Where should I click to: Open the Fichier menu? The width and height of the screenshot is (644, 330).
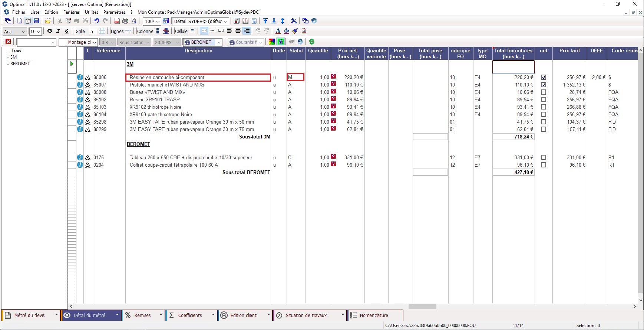pyautogui.click(x=19, y=12)
